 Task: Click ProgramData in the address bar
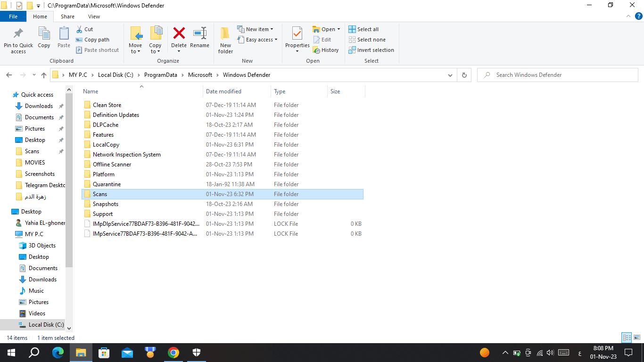161,75
